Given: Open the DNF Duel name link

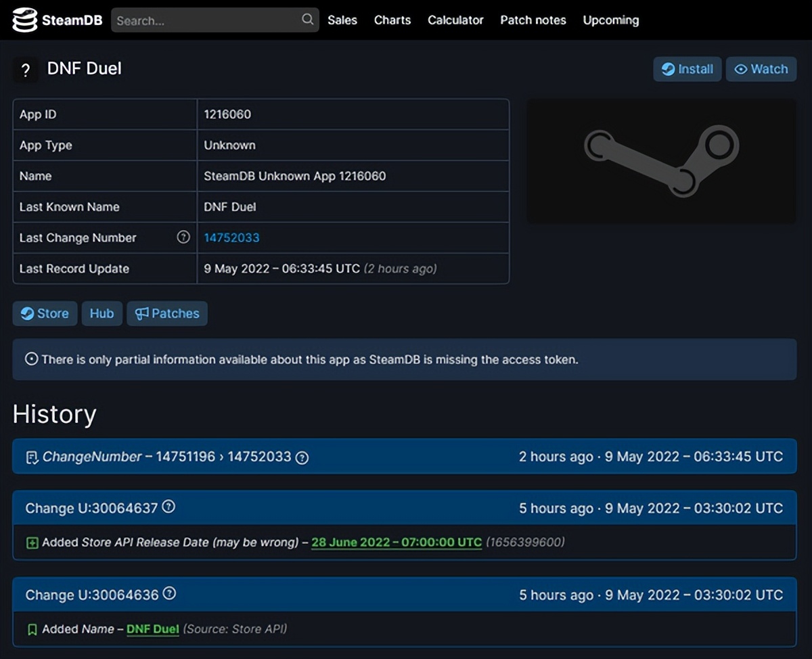Looking at the screenshot, I should click(152, 629).
